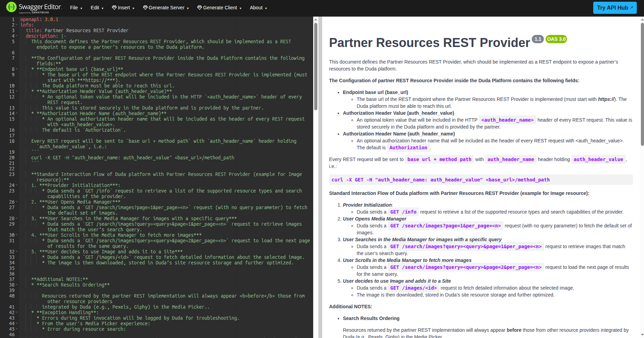Click line number 22 in the editor gutter
The width and height of the screenshot is (644, 338).
click(12, 169)
